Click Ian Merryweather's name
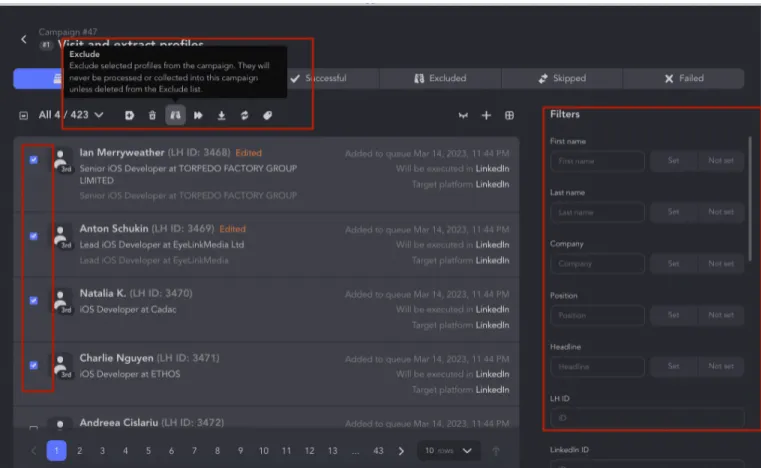 pyautogui.click(x=122, y=152)
